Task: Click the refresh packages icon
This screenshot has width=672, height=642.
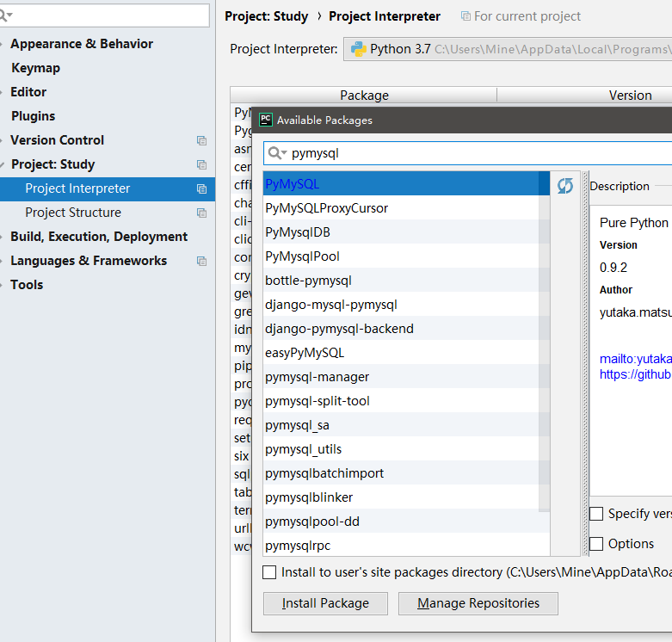Action: click(564, 186)
